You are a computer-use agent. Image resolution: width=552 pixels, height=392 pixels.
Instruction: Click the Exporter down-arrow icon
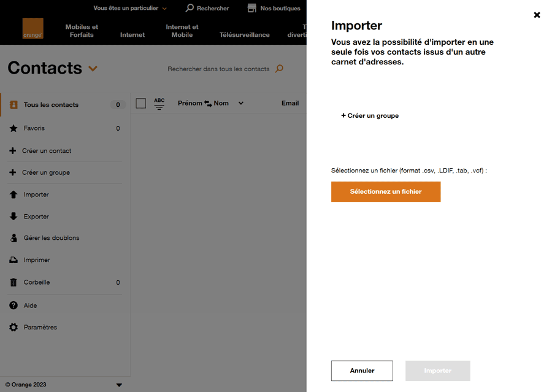(13, 217)
